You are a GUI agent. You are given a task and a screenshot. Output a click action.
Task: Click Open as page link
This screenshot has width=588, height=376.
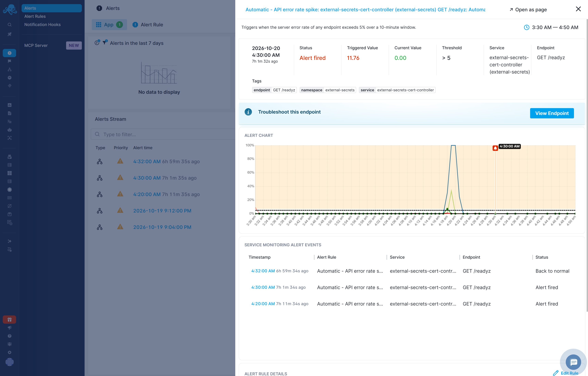click(x=528, y=10)
